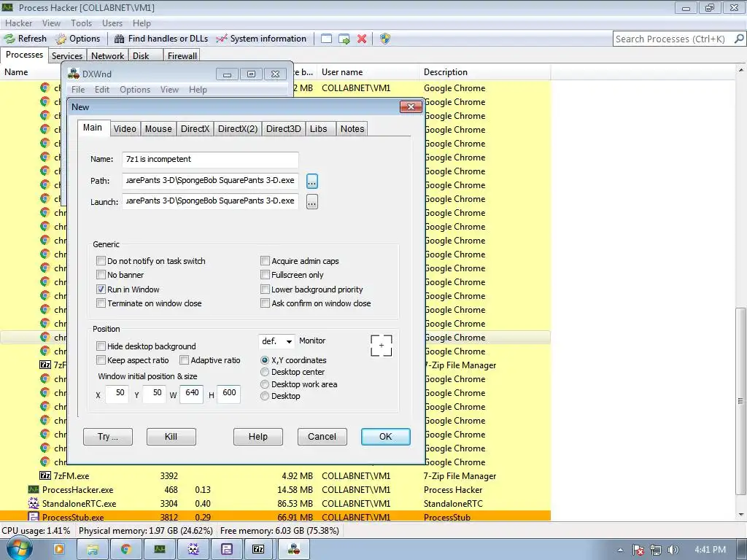Screen dimensions: 747x560
Task: Click the Action Center flag tray icon
Action: point(638,550)
